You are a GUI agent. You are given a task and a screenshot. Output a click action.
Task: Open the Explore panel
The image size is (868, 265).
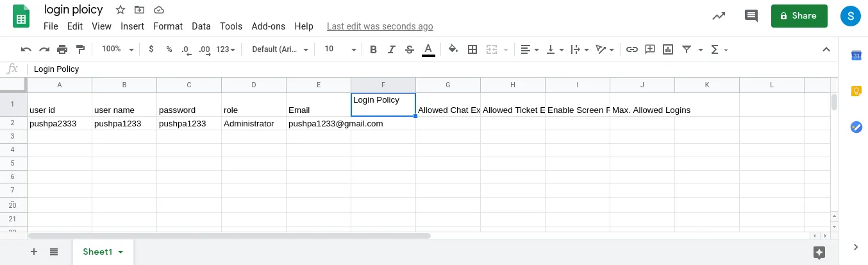coord(819,252)
